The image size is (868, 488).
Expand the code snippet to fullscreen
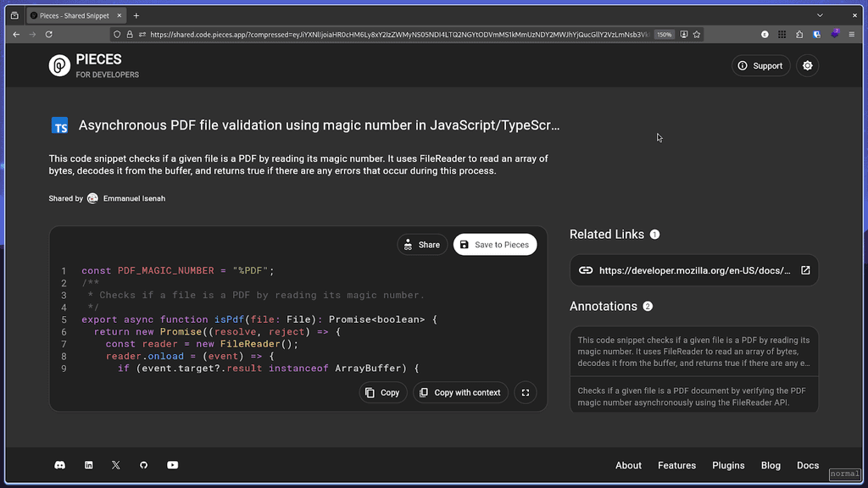pyautogui.click(x=525, y=392)
